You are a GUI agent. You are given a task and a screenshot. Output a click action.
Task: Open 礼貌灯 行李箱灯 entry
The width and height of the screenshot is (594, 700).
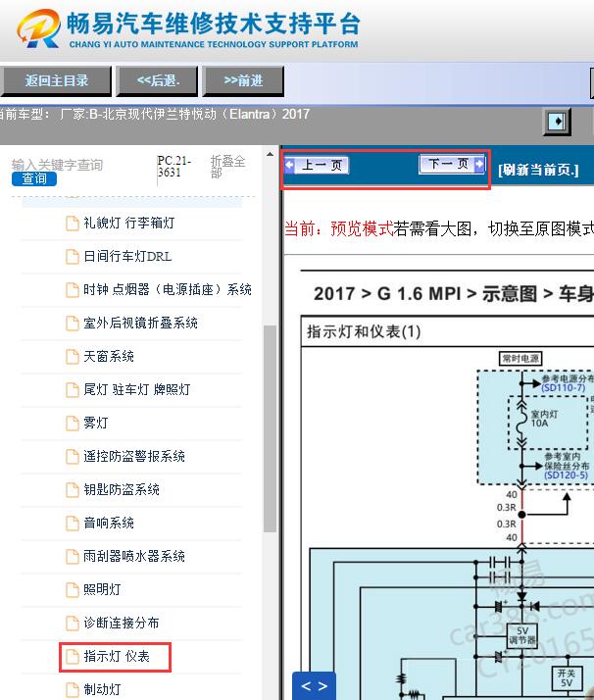pos(129,223)
